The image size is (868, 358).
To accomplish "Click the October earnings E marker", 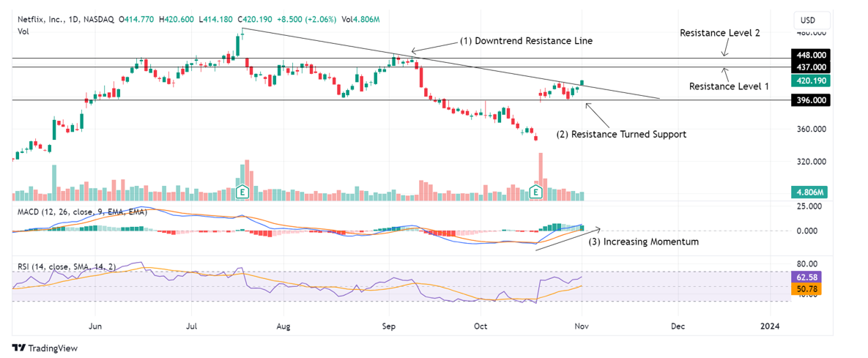I will pos(535,192).
